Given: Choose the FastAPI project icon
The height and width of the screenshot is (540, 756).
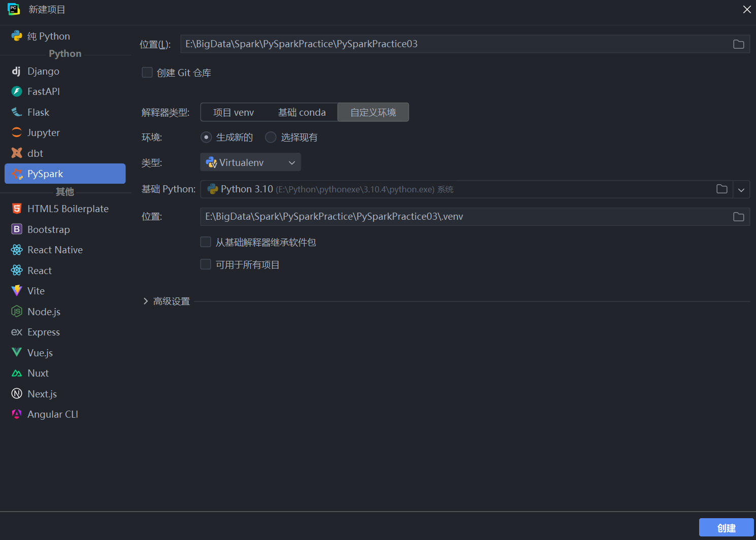Looking at the screenshot, I should pyautogui.click(x=17, y=91).
